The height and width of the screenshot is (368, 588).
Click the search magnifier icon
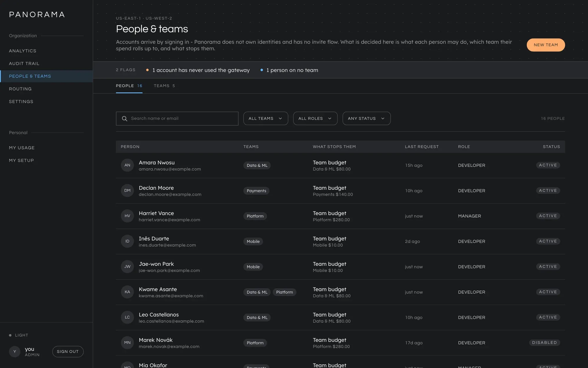pyautogui.click(x=124, y=118)
